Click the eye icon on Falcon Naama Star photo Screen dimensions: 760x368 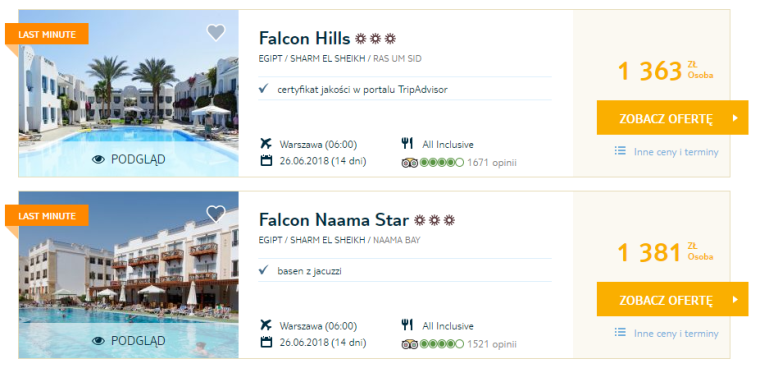(x=98, y=341)
